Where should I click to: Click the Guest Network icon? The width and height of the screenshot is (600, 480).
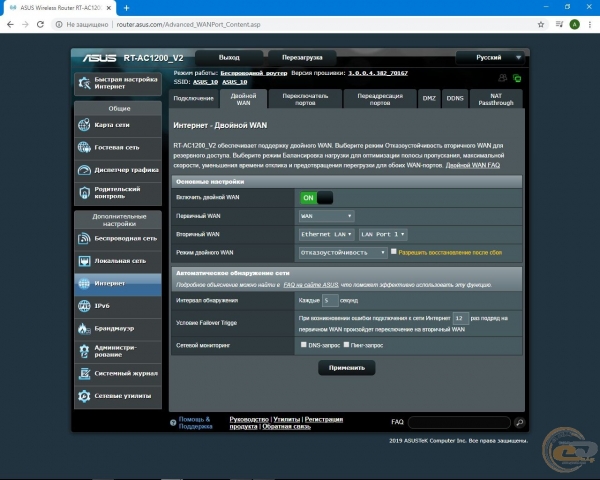(x=84, y=147)
